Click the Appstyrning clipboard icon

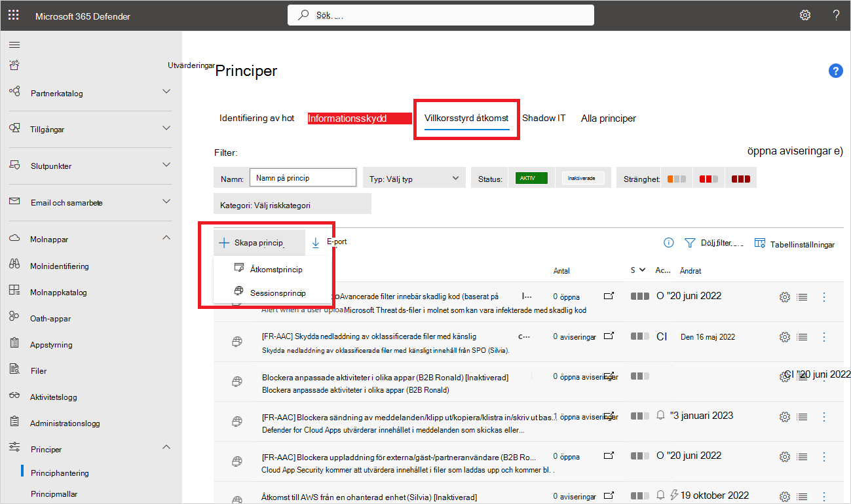(x=14, y=344)
